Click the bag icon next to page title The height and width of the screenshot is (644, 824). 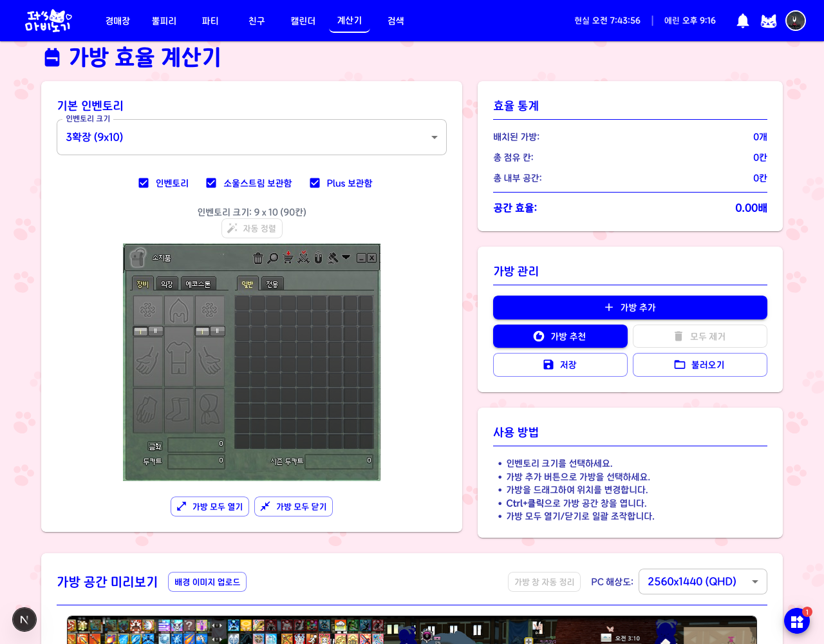[52, 57]
